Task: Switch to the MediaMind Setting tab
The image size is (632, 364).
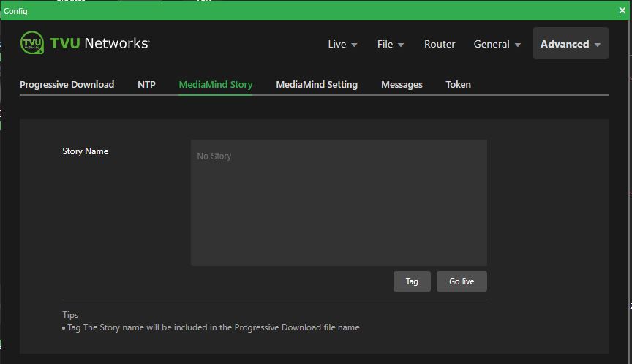Action: click(x=317, y=84)
